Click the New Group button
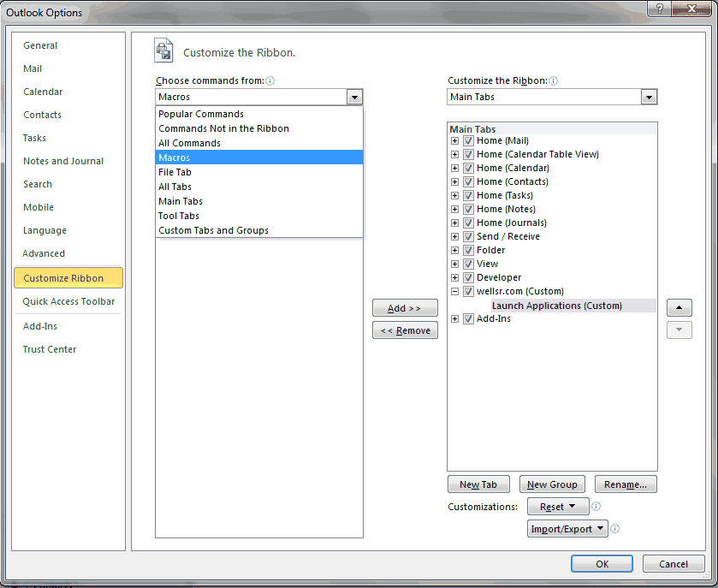The image size is (718, 588). pos(552,484)
